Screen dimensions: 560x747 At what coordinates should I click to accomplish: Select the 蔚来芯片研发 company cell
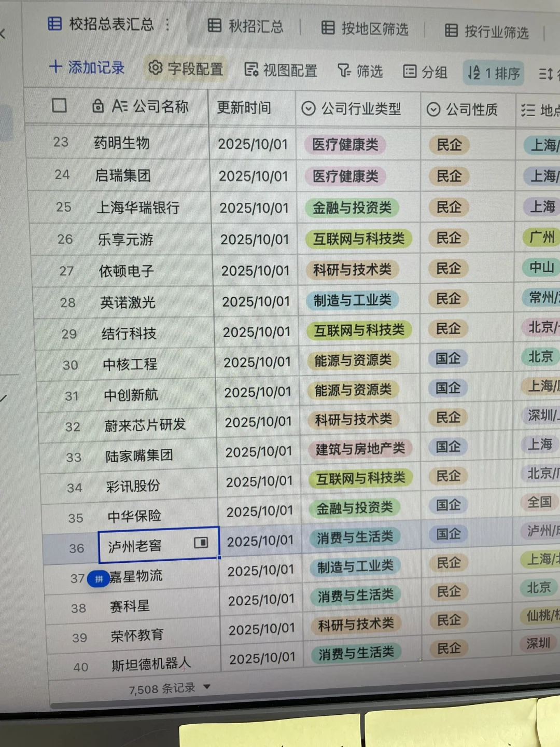tap(145, 425)
